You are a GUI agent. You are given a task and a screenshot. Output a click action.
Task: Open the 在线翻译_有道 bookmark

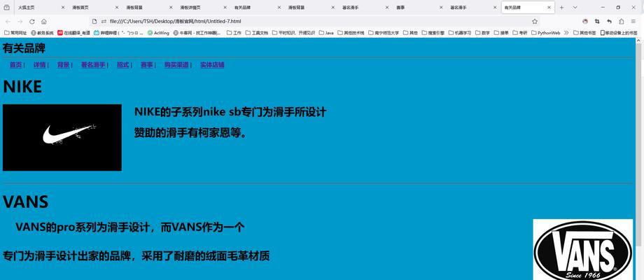[74, 33]
